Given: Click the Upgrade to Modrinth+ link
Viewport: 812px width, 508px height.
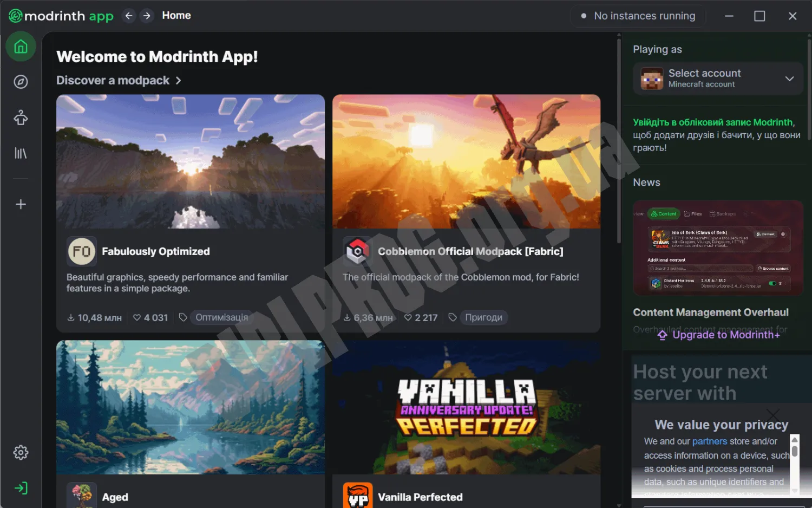Looking at the screenshot, I should pyautogui.click(x=718, y=335).
